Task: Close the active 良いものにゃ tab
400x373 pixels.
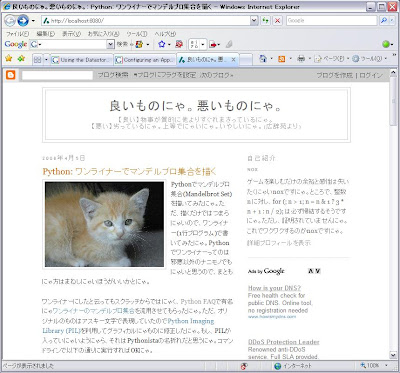Action: (234, 60)
